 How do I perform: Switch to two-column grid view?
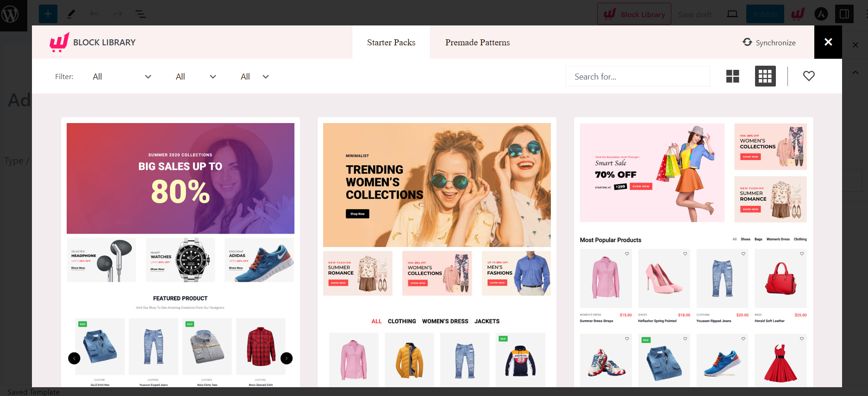[x=733, y=76]
